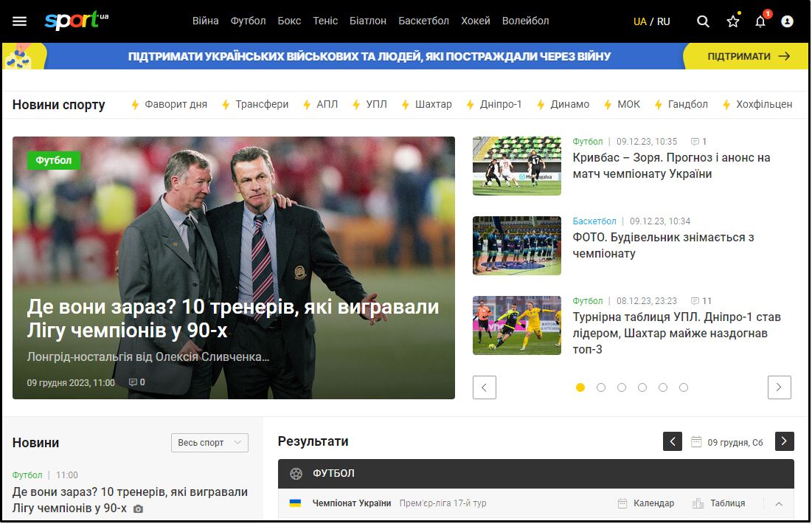This screenshot has width=812, height=524.
Task: Click the Календар icon in championship row
Action: [x=622, y=503]
